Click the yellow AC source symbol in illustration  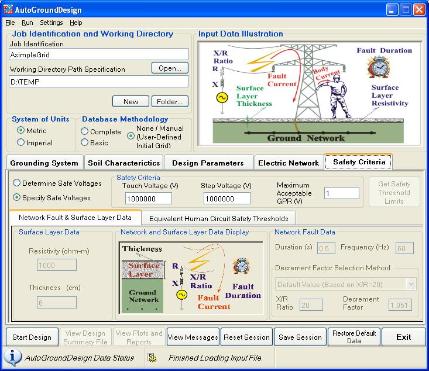pyautogui.click(x=222, y=98)
